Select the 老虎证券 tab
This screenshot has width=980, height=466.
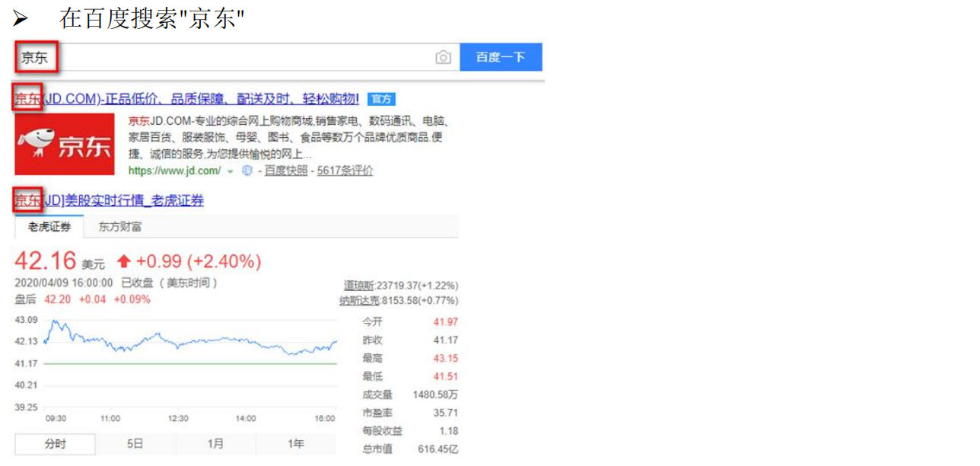(49, 227)
